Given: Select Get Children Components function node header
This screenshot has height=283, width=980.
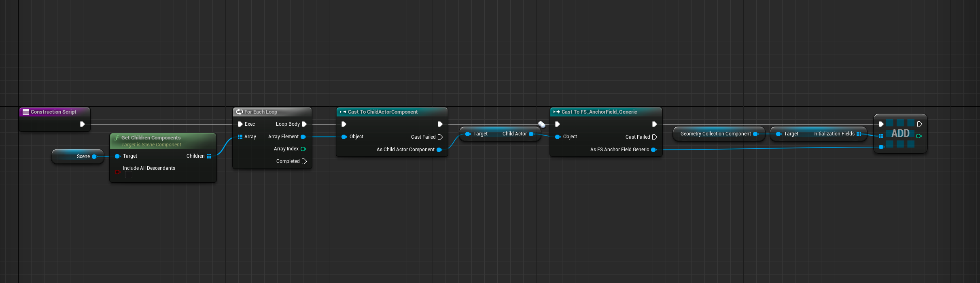Looking at the screenshot, I should (151, 138).
